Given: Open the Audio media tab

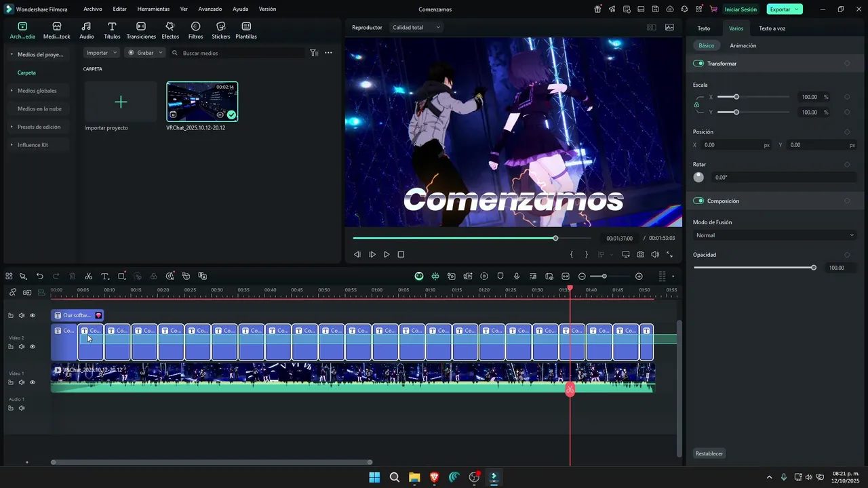Looking at the screenshot, I should tap(87, 30).
